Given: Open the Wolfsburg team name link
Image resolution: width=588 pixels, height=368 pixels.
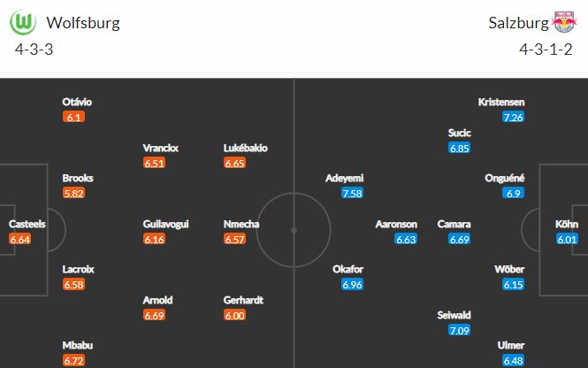Looking at the screenshot, I should click(83, 22).
